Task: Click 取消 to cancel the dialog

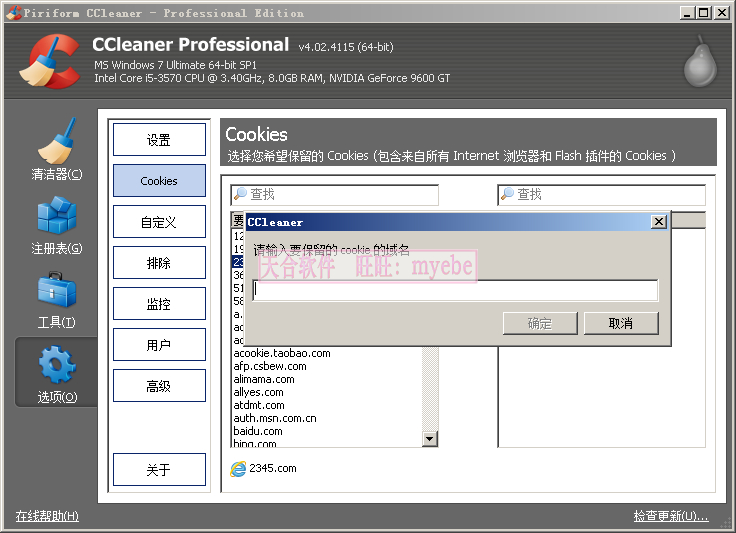Action: pos(621,323)
